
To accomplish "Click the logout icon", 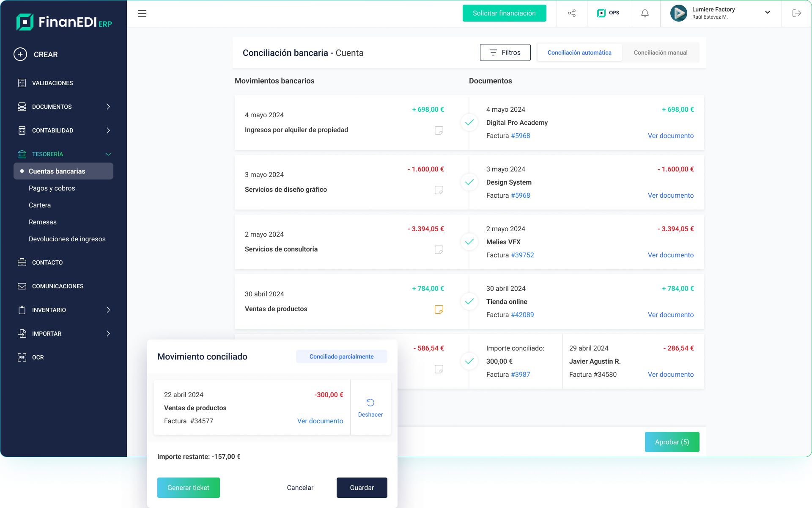I will pos(797,13).
